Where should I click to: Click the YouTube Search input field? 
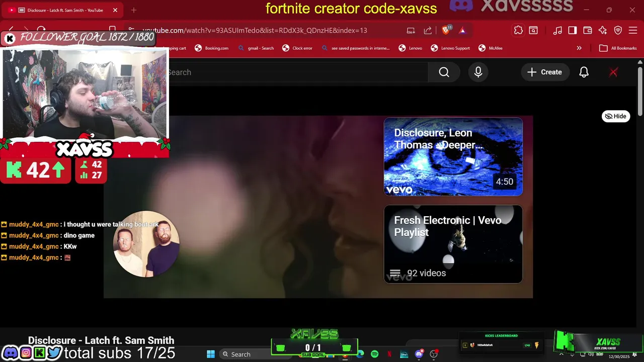pyautogui.click(x=297, y=72)
